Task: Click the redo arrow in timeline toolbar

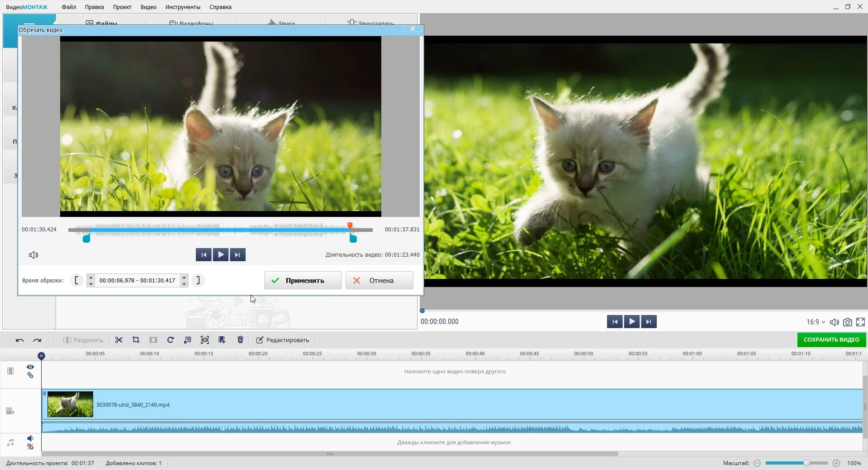Action: 37,340
